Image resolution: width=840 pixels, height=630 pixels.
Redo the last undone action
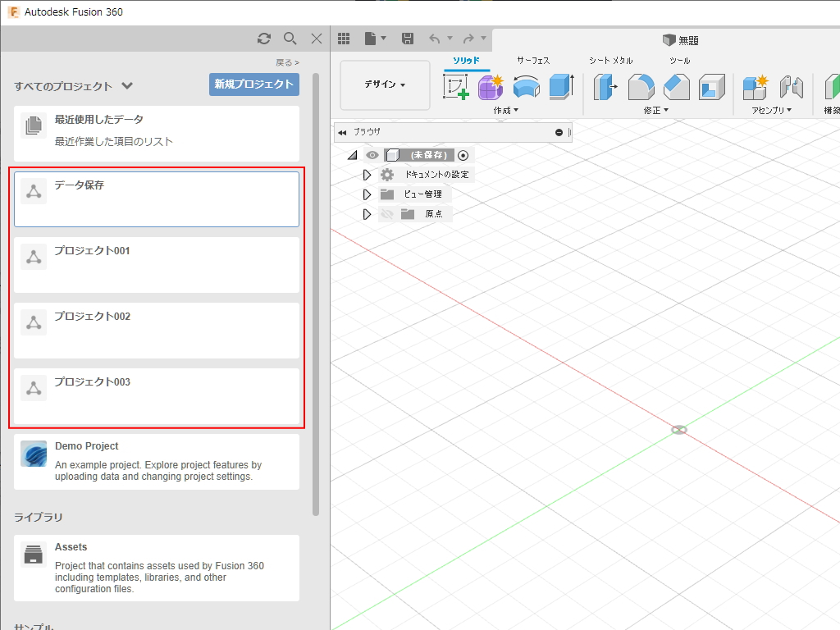pyautogui.click(x=468, y=39)
